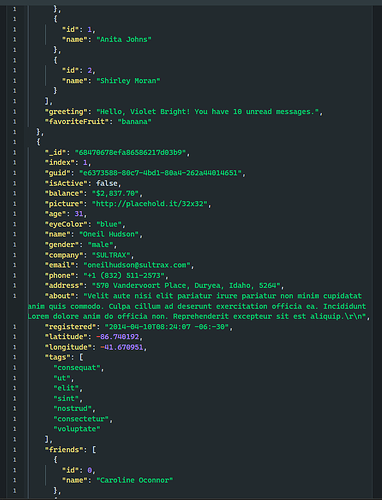Click the "balance" key
382x500 pixels.
tap(64, 193)
